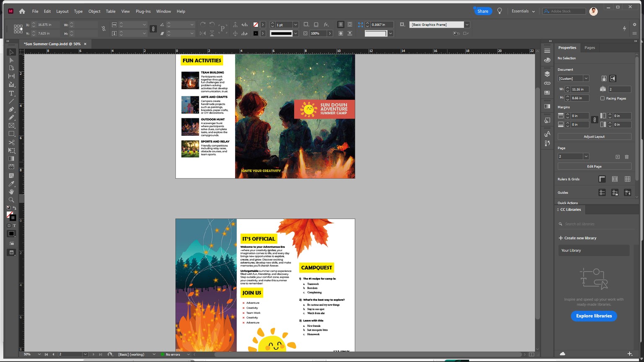Select the Pencil tool
Image resolution: width=644 pixels, height=362 pixels.
tap(11, 118)
